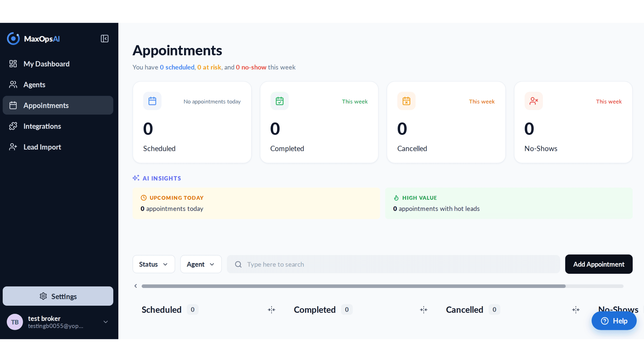
Task: Click the Scheduled column count badge
Action: (193, 310)
